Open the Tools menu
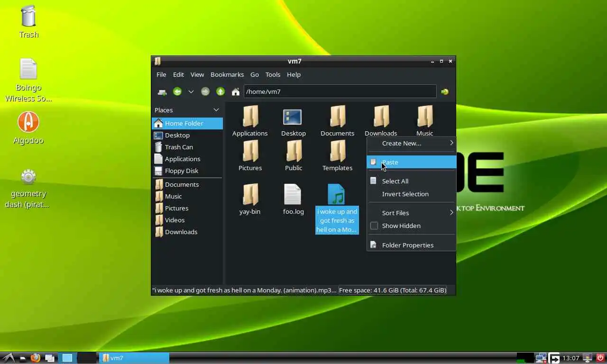 [273, 74]
